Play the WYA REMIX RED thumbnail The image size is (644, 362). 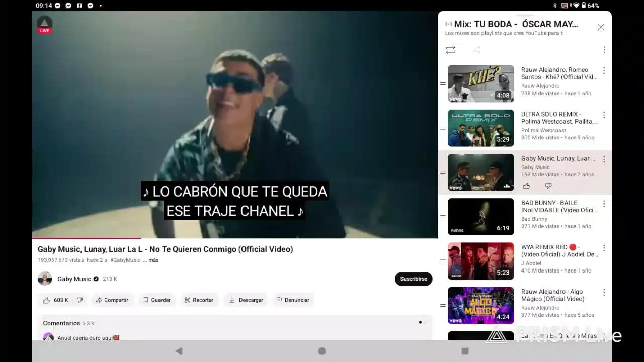click(x=481, y=261)
